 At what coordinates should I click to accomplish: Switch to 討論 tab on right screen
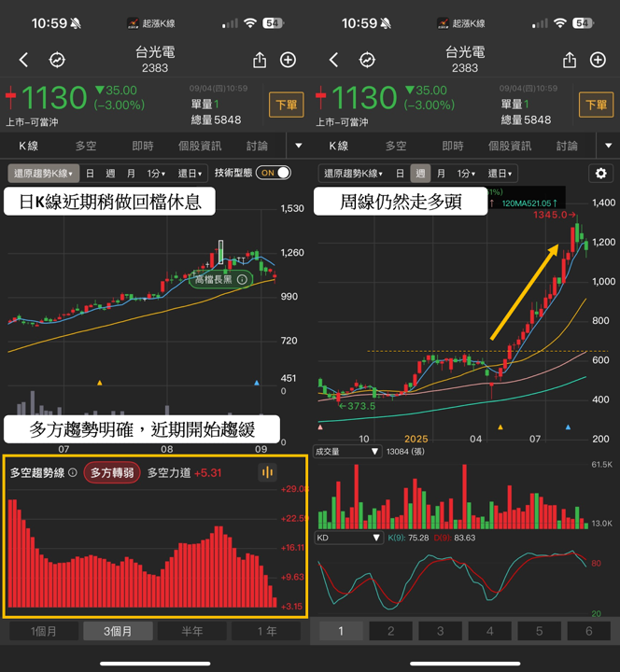coord(567,146)
